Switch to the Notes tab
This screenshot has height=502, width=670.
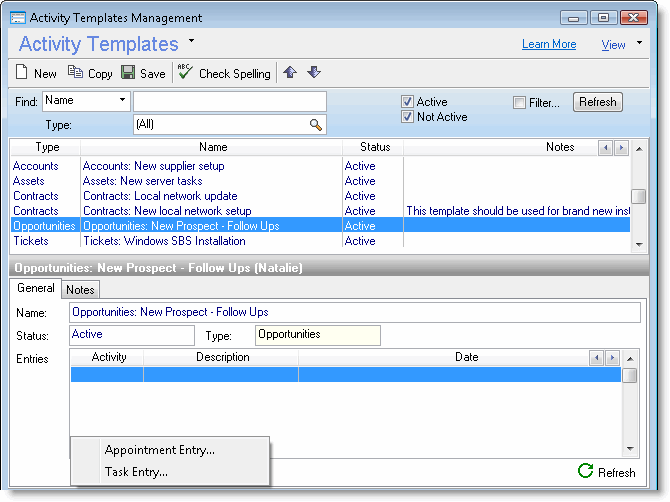pyautogui.click(x=80, y=290)
